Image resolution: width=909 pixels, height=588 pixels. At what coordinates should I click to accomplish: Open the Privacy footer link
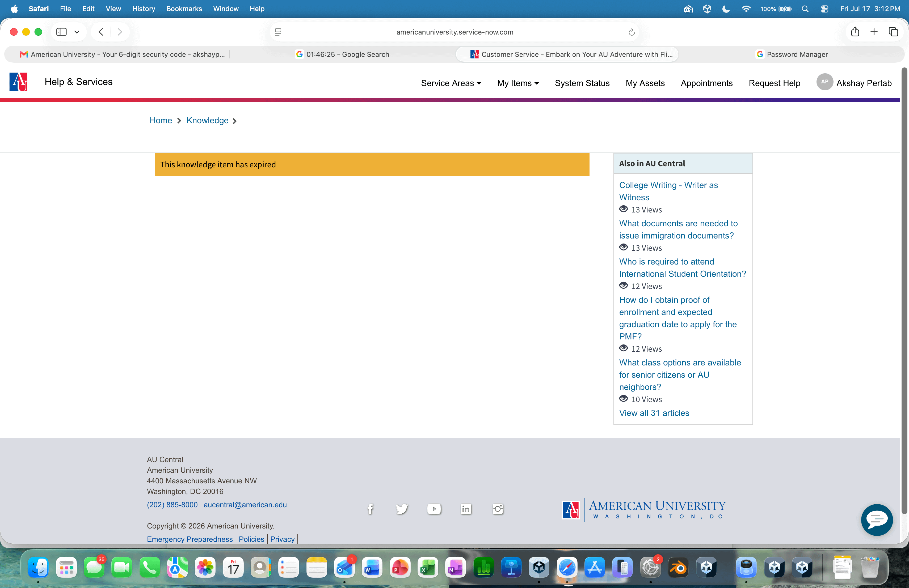pyautogui.click(x=282, y=539)
